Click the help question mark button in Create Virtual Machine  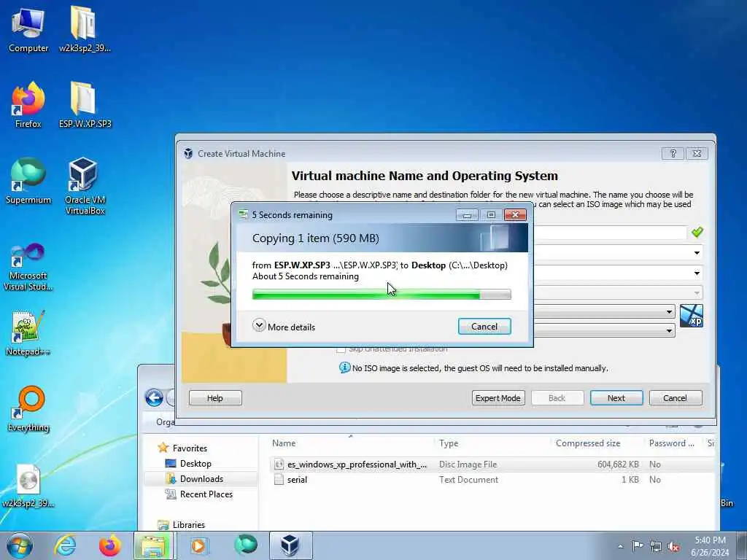(x=673, y=153)
